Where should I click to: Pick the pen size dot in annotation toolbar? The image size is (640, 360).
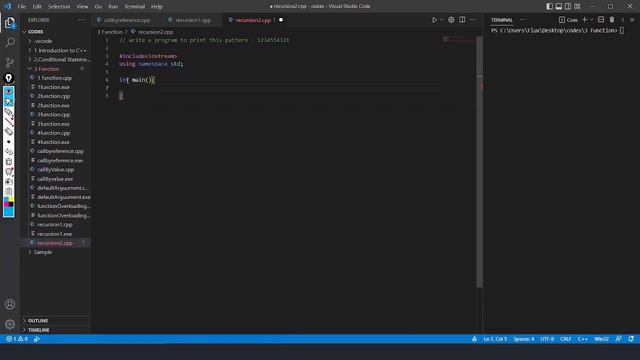point(9,142)
